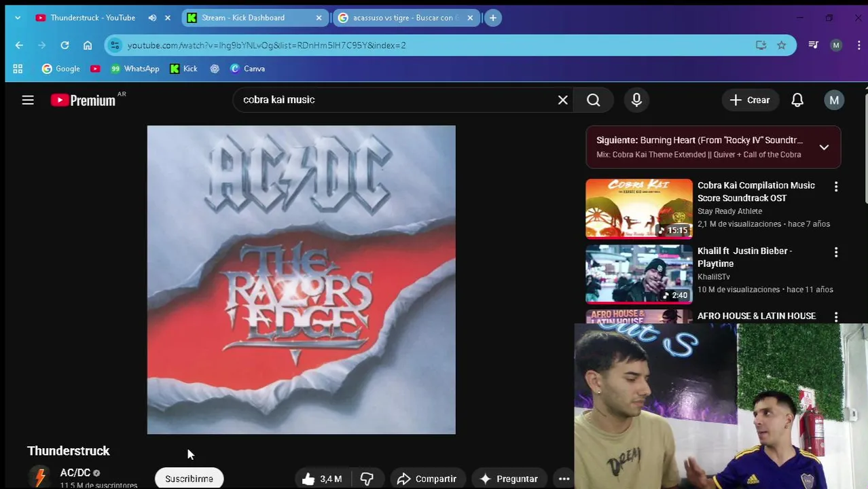Viewport: 868px width, 489px height.
Task: Open the Google bookmark
Action: click(x=61, y=69)
